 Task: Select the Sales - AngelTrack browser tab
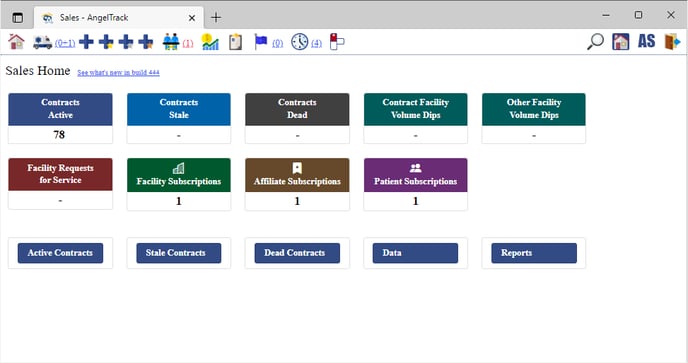(118, 18)
